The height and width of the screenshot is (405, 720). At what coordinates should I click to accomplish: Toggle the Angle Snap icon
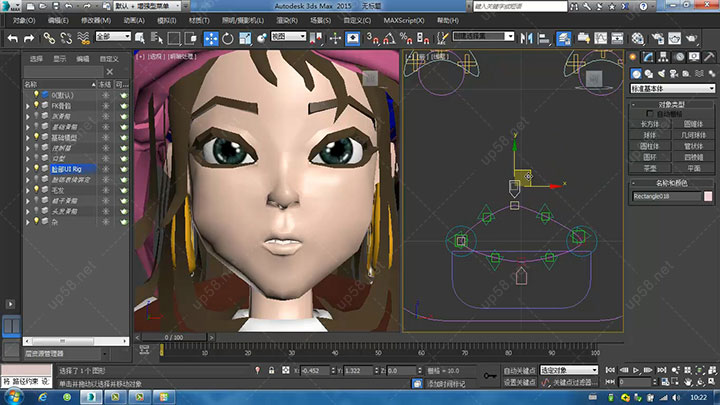click(389, 39)
